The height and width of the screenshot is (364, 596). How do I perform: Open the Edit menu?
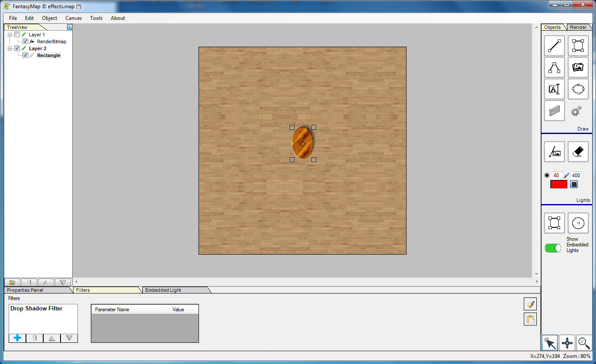tap(29, 18)
